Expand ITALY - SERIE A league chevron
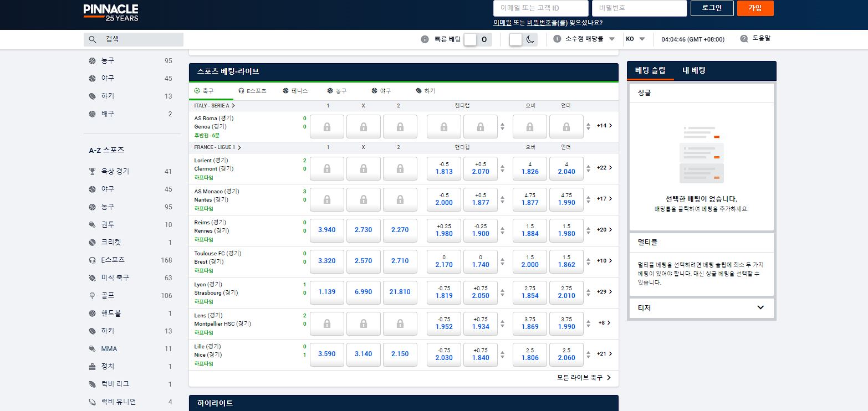The width and height of the screenshot is (868, 411). click(233, 105)
